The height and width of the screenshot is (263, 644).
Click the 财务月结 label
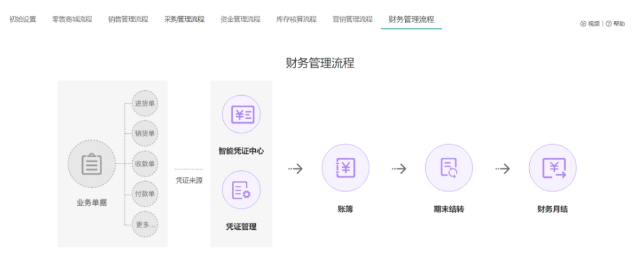[553, 209]
